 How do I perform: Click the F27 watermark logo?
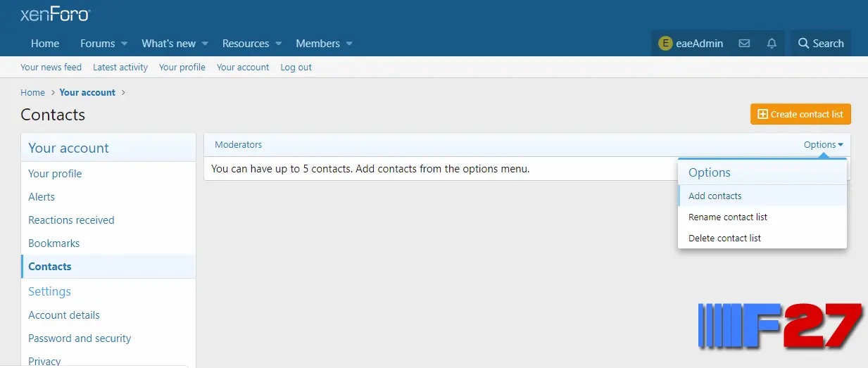[781, 325]
